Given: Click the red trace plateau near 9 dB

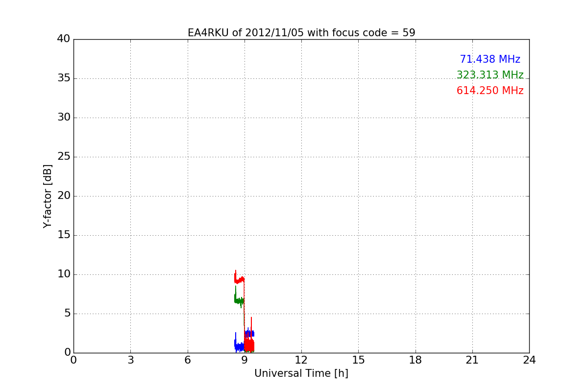Looking at the screenshot, I should (239, 280).
